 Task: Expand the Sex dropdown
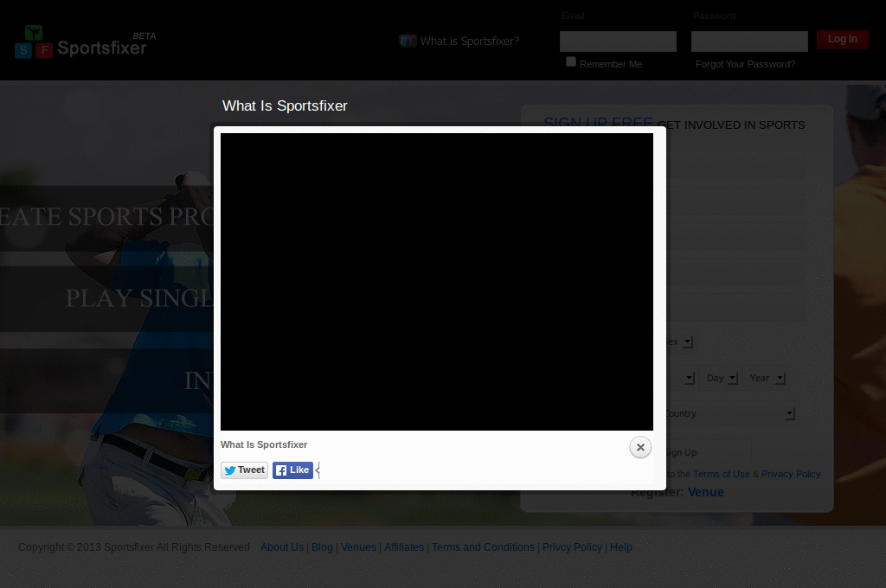[x=680, y=342]
